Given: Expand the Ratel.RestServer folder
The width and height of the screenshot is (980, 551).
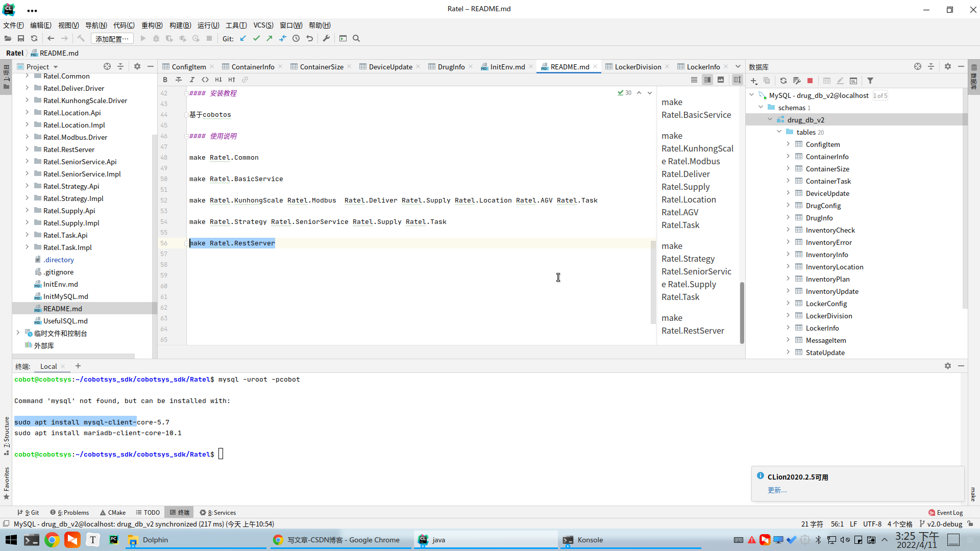Looking at the screenshot, I should 27,149.
